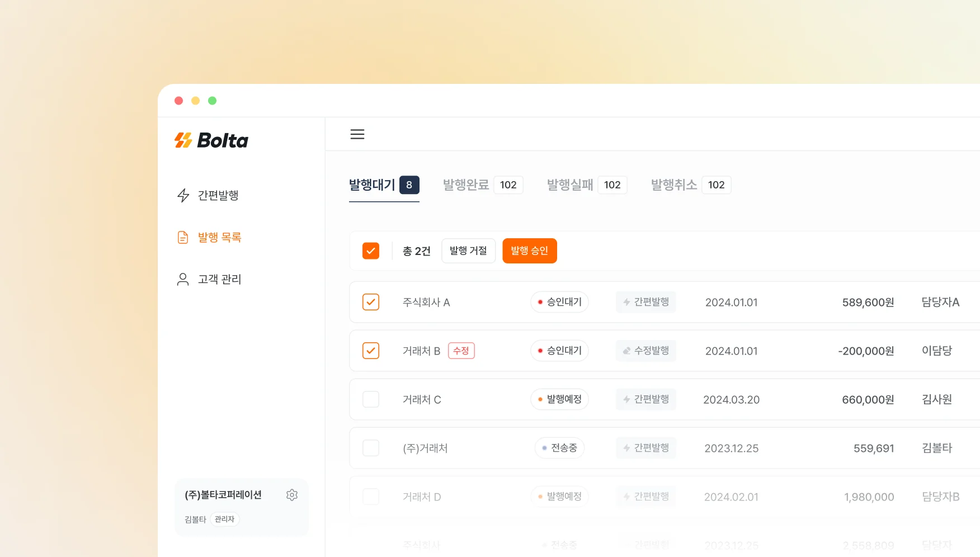Click the 승인대기 status badge for 주식회사 A
This screenshot has height=557, width=980.
(559, 302)
